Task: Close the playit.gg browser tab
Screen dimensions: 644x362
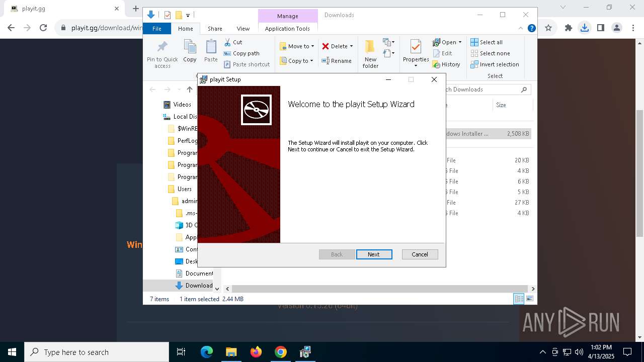Action: pos(117,9)
